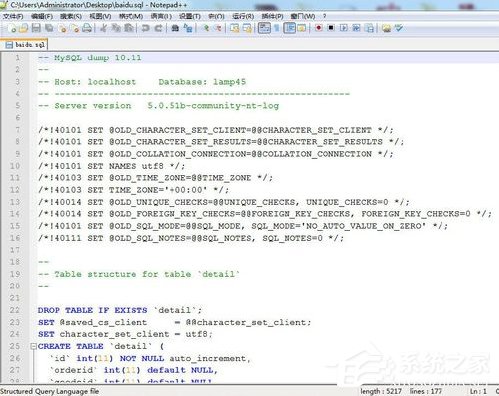Image resolution: width=499 pixels, height=396 pixels.
Task: Open Find with the binoculars icon
Action: [x=175, y=28]
